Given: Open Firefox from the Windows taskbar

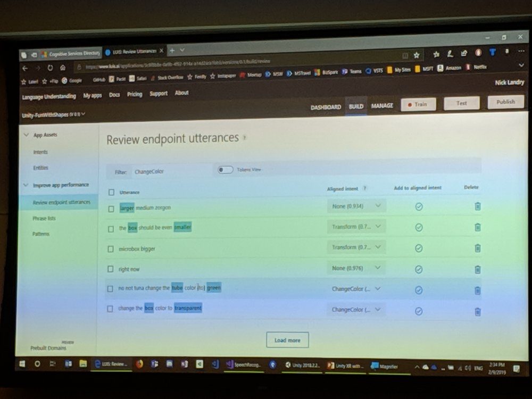Looking at the screenshot, I should [x=139, y=364].
